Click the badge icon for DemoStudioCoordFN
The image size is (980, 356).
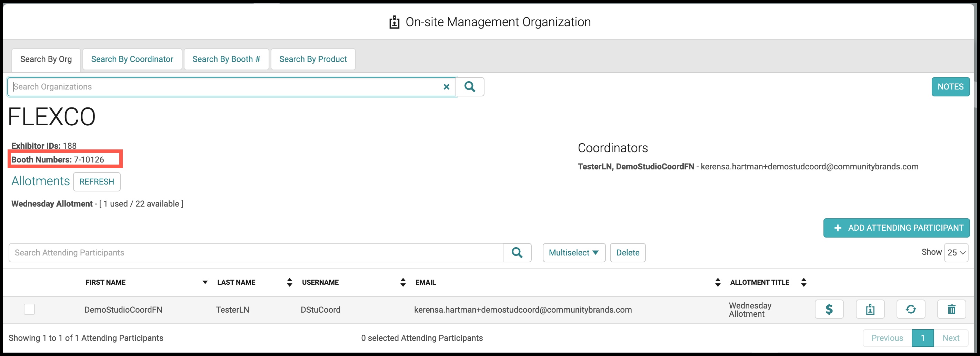[x=870, y=309]
